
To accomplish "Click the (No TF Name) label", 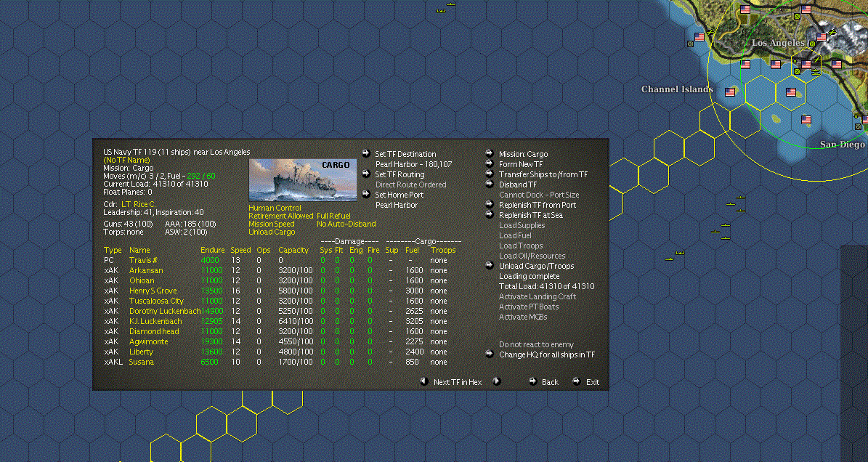I will click(126, 160).
